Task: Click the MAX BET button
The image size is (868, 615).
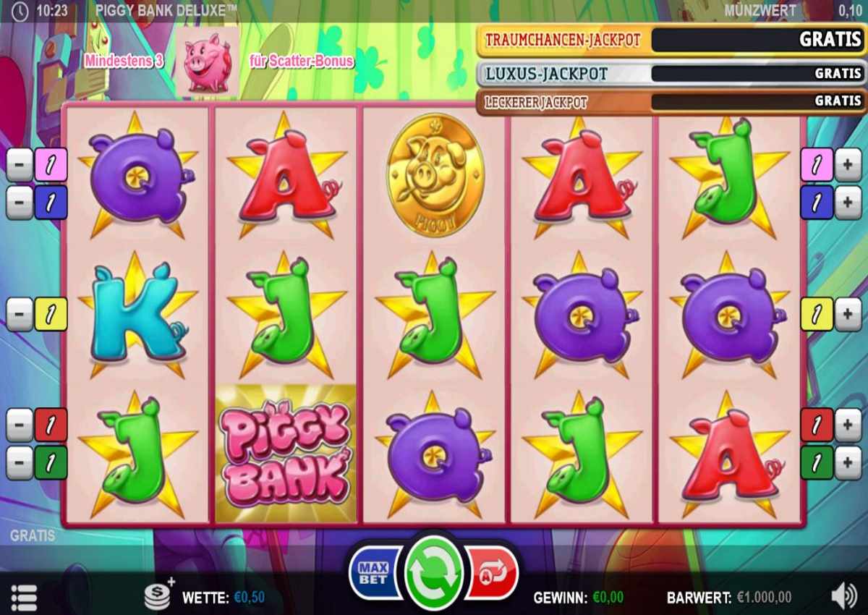Action: point(375,572)
